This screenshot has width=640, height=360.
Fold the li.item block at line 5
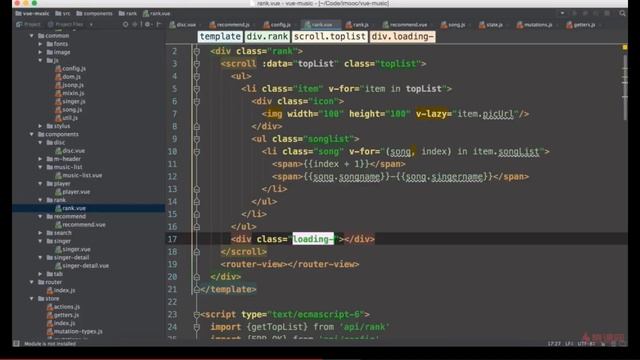click(x=196, y=89)
